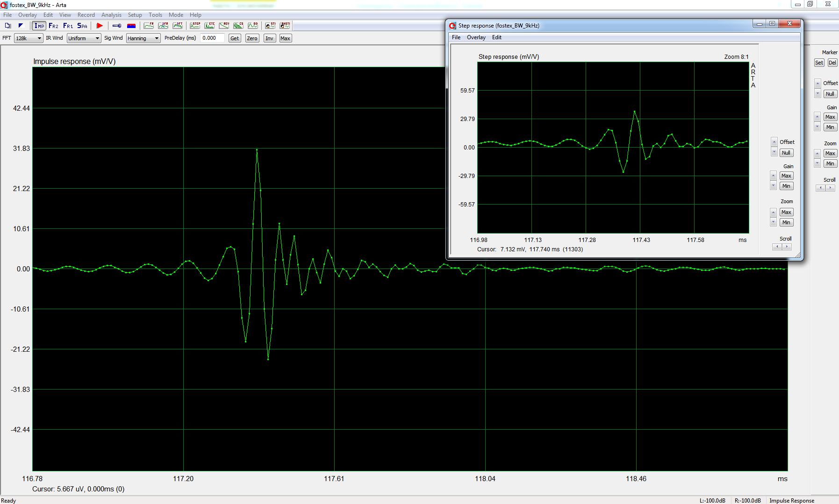Open the Record menu
The height and width of the screenshot is (504, 839).
coord(86,15)
